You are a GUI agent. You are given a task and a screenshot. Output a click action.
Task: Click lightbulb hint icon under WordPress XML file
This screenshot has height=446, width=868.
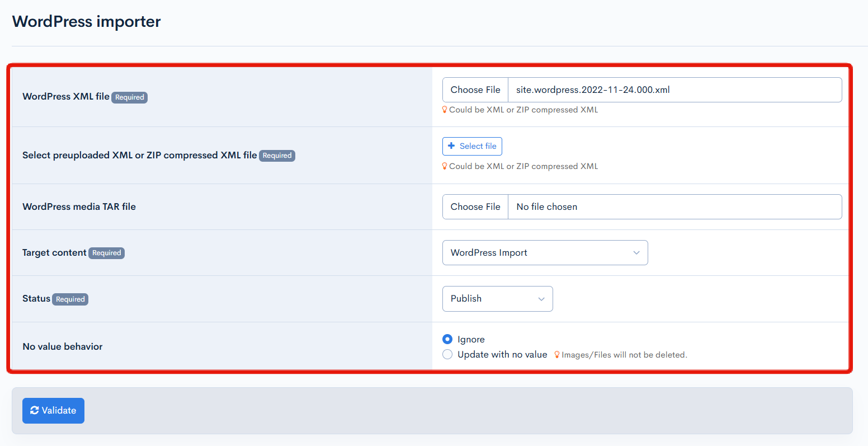pyautogui.click(x=445, y=110)
